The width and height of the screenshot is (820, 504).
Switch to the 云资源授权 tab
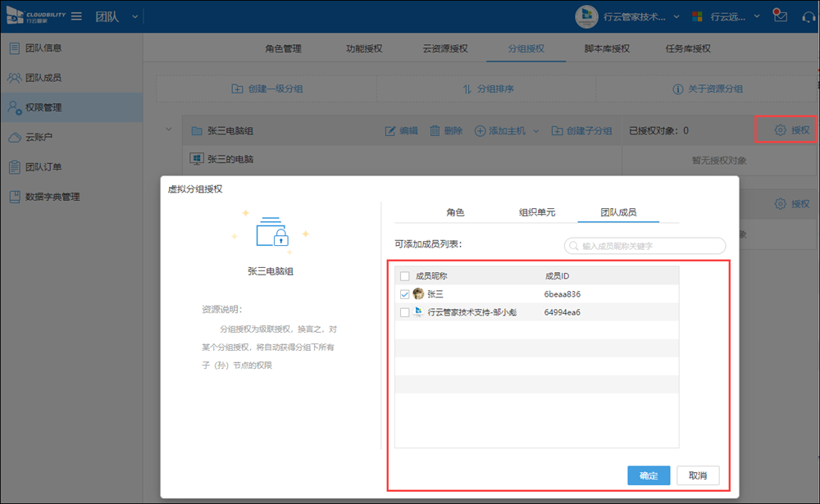(x=445, y=48)
